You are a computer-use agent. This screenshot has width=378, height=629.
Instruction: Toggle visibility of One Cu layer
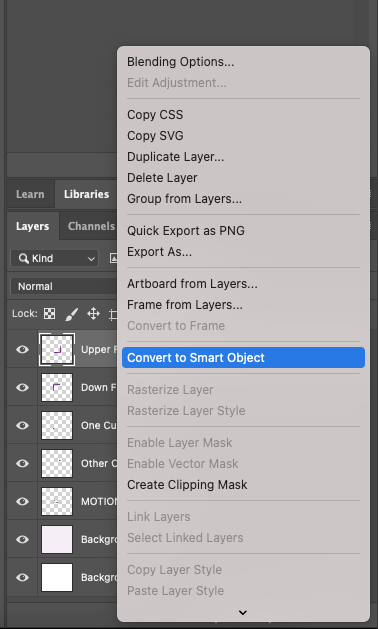[x=22, y=425]
